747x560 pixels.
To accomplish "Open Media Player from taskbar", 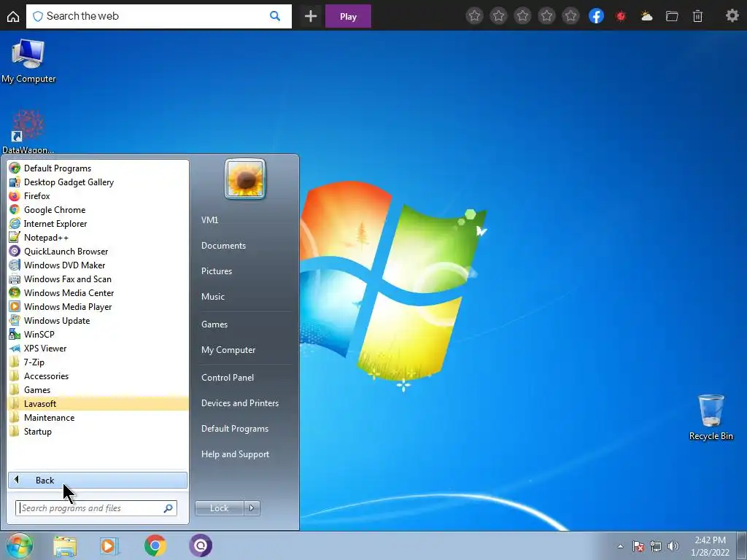I will pyautogui.click(x=109, y=546).
